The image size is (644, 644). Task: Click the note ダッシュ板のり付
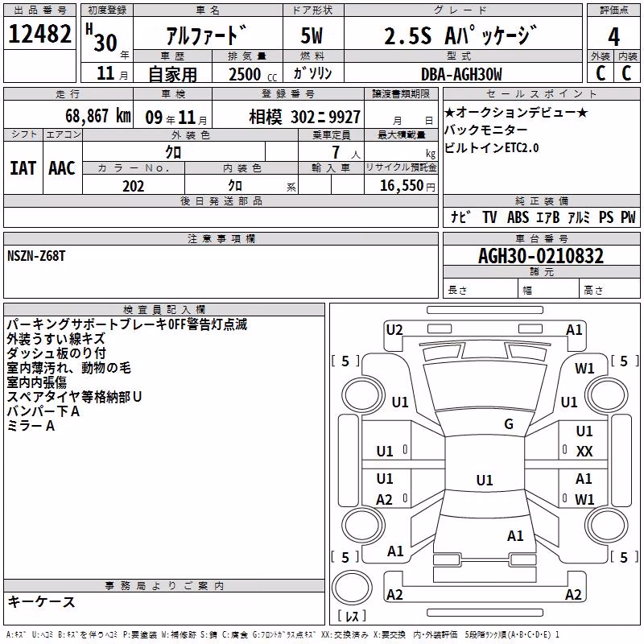(x=56, y=353)
